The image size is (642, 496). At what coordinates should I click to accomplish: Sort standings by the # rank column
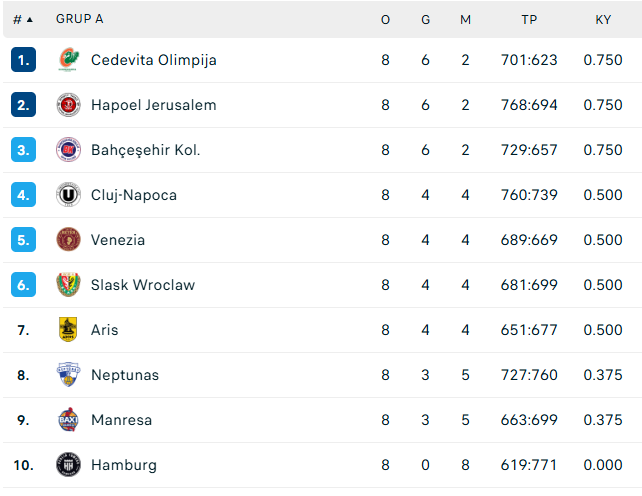[22, 19]
